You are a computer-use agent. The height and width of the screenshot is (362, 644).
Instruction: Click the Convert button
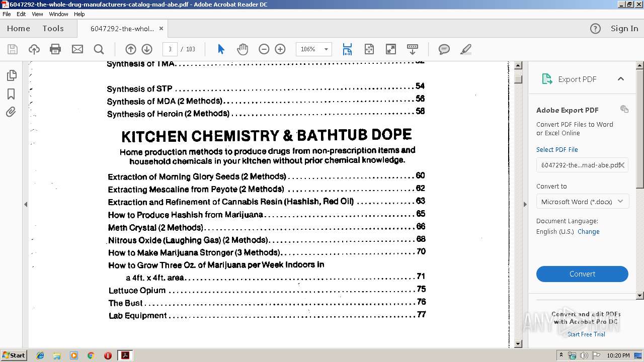(x=582, y=274)
